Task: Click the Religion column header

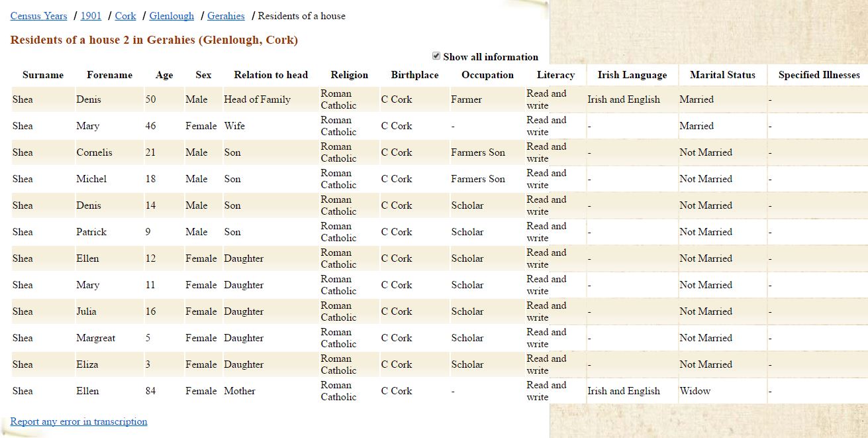Action: point(350,75)
